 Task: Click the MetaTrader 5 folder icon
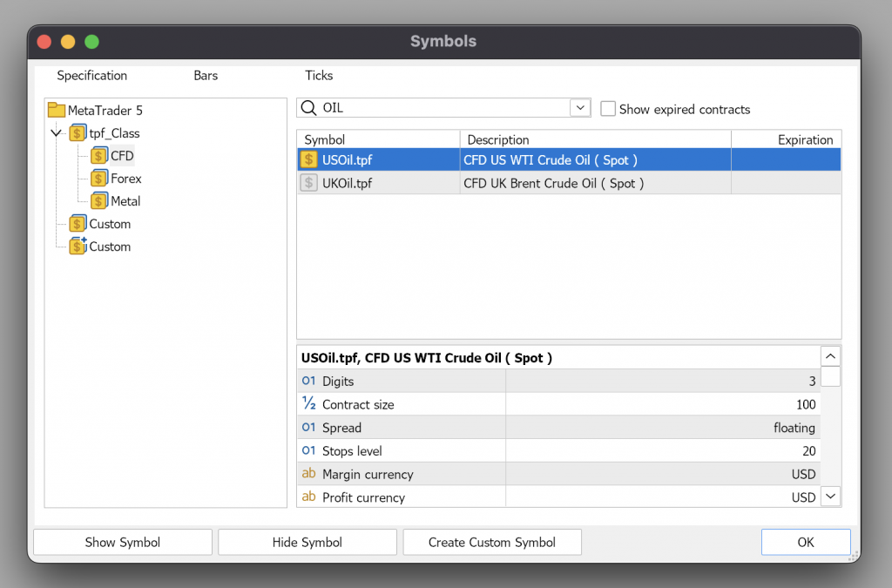[57, 111]
